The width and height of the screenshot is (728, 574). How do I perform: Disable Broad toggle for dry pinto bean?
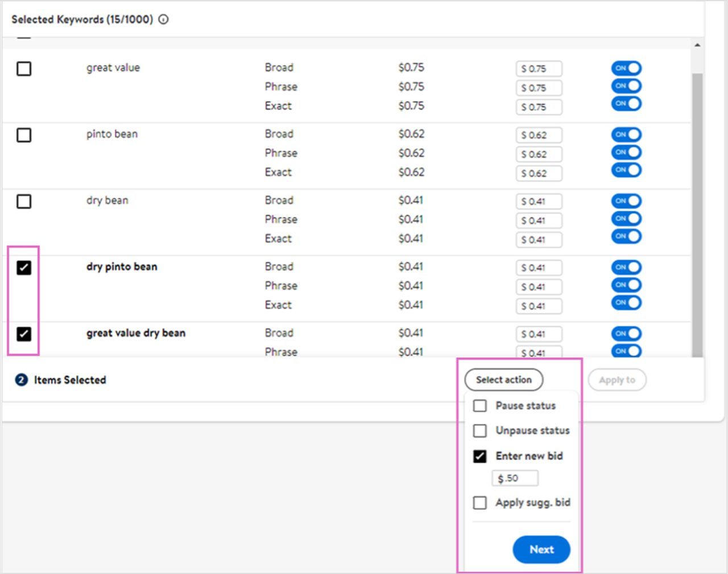[x=626, y=267]
